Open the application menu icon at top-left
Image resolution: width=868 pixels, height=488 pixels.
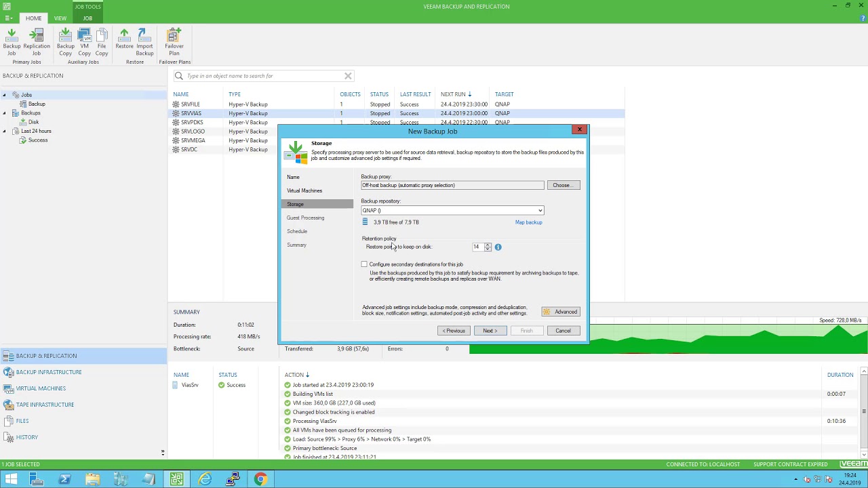tap(8, 18)
